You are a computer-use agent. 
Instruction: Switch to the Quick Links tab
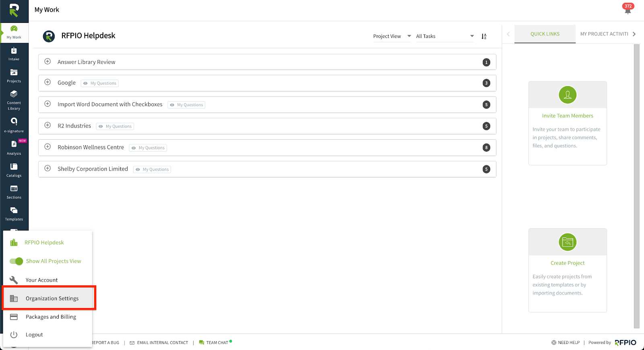[545, 34]
